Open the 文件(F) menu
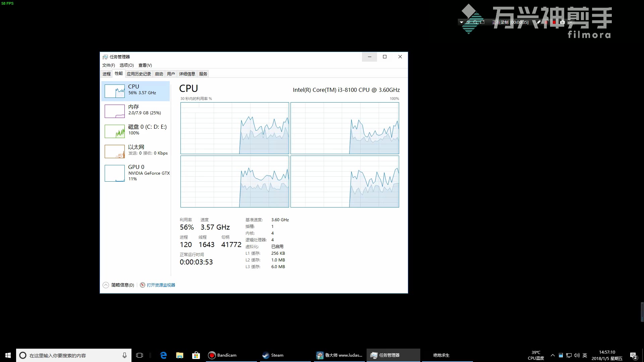 (108, 65)
